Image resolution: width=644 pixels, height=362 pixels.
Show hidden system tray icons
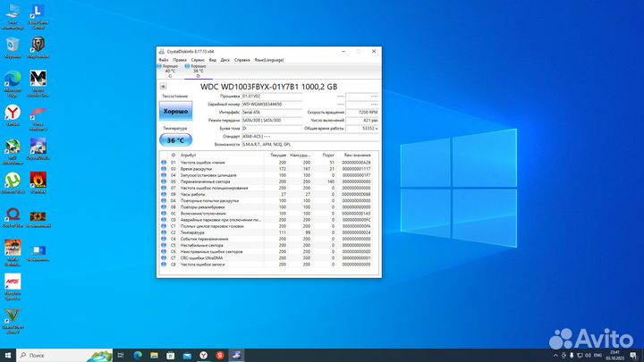pyautogui.click(x=555, y=355)
